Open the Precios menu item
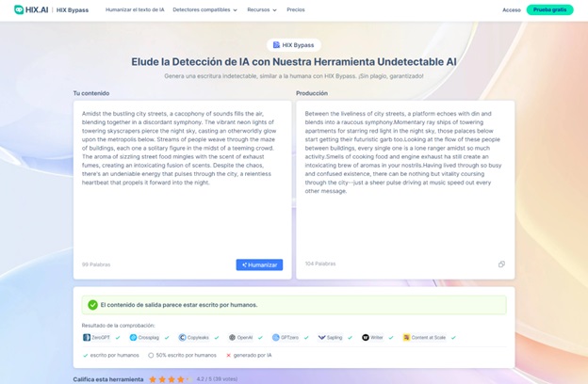This screenshot has width=588, height=384. [295, 9]
